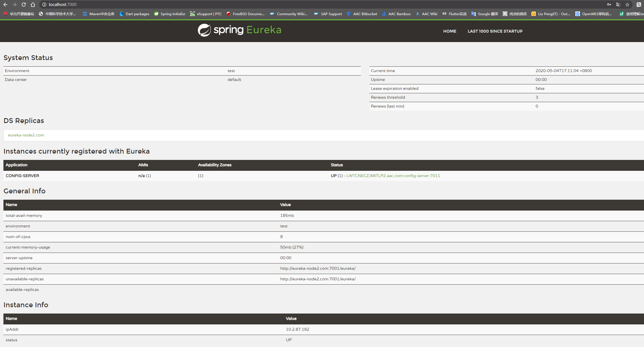
Task: Open the FreeBSD Documentation bookmark
Action: click(x=245, y=14)
